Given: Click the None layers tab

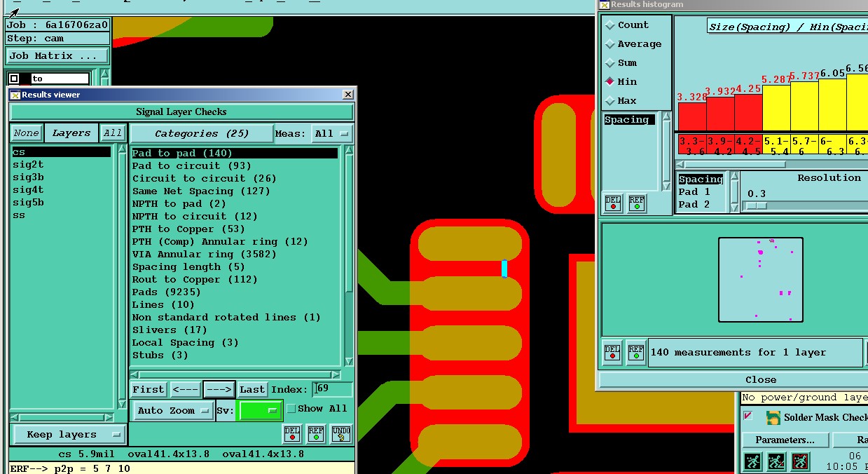Looking at the screenshot, I should point(27,133).
